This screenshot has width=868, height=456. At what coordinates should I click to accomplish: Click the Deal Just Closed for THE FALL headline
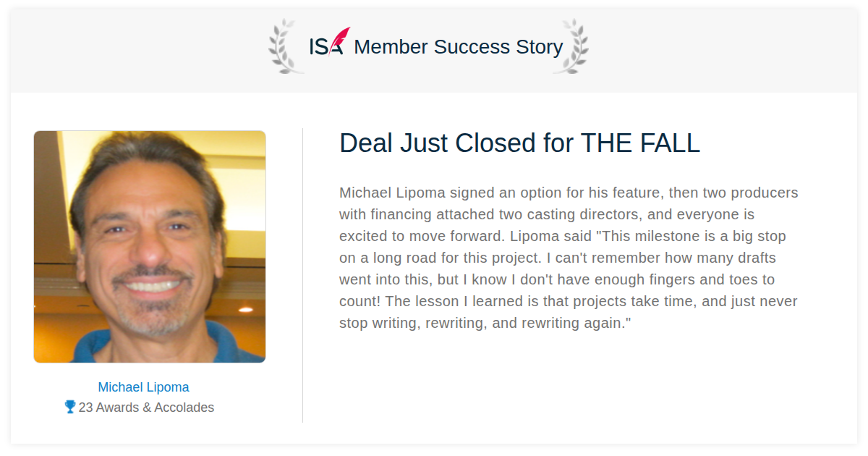(x=519, y=143)
